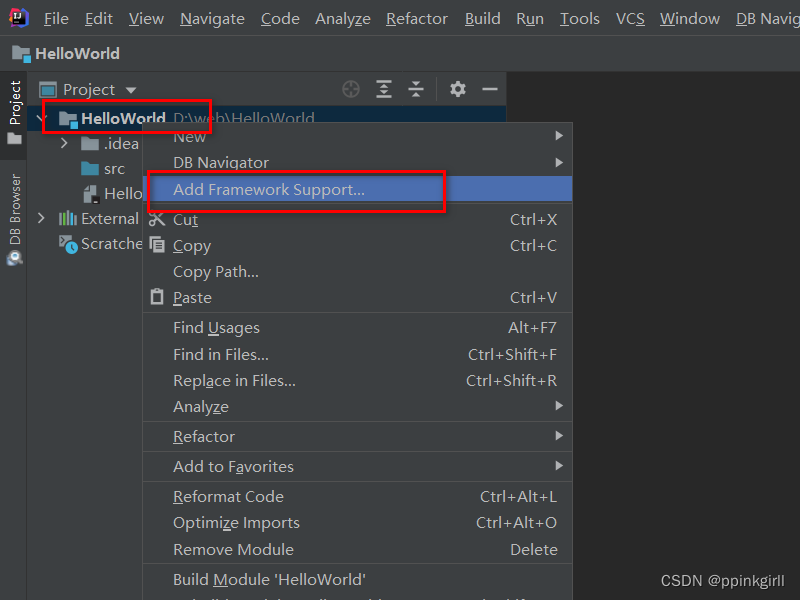
Task: Open the Window menu
Action: click(x=690, y=19)
